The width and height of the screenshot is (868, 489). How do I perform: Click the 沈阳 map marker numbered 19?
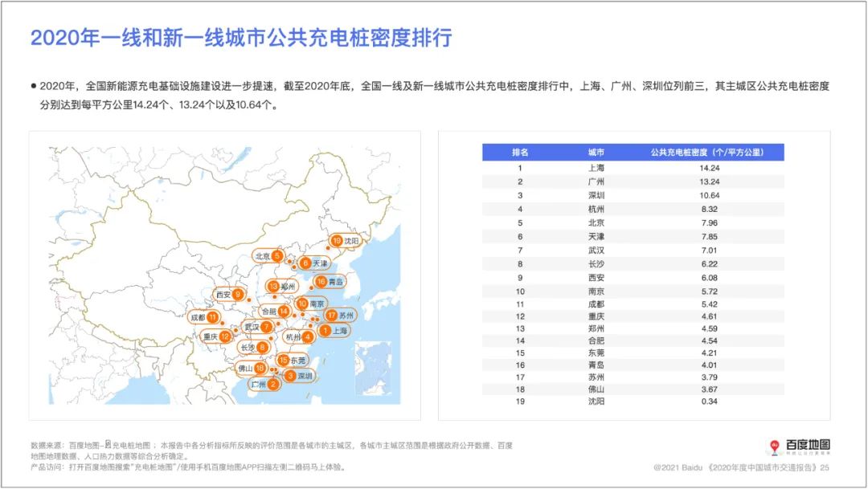(345, 241)
